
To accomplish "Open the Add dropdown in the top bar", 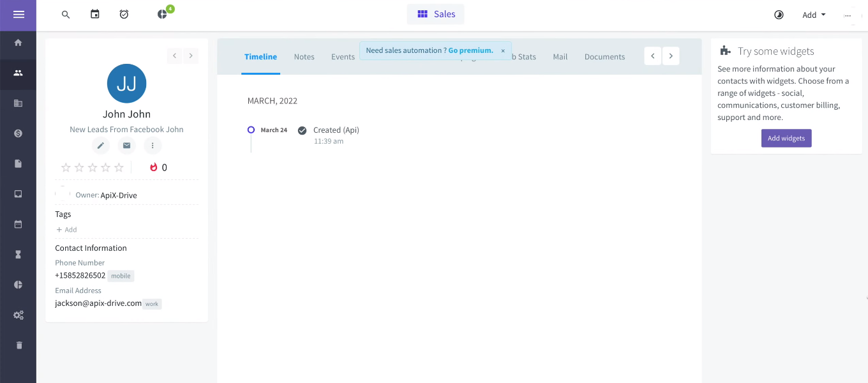I will click(814, 14).
